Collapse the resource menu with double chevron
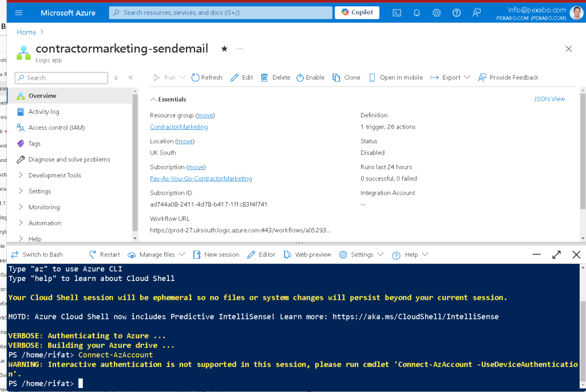This screenshot has height=392, width=586. coord(130,78)
